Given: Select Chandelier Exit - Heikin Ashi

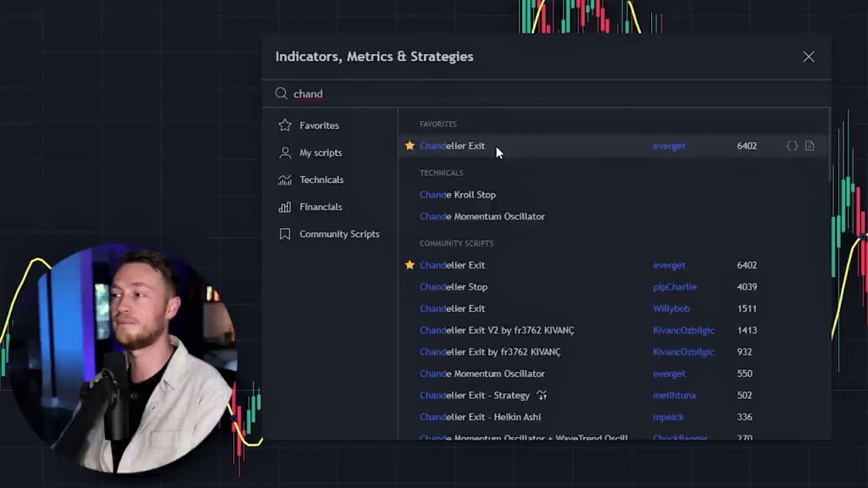Looking at the screenshot, I should tap(480, 417).
